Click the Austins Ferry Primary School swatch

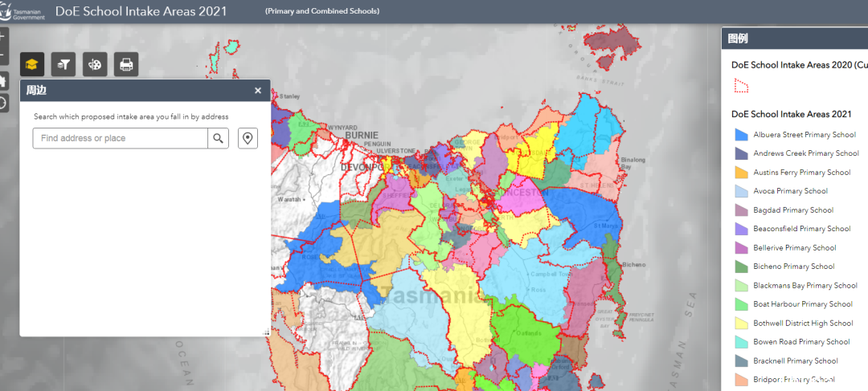(x=741, y=173)
